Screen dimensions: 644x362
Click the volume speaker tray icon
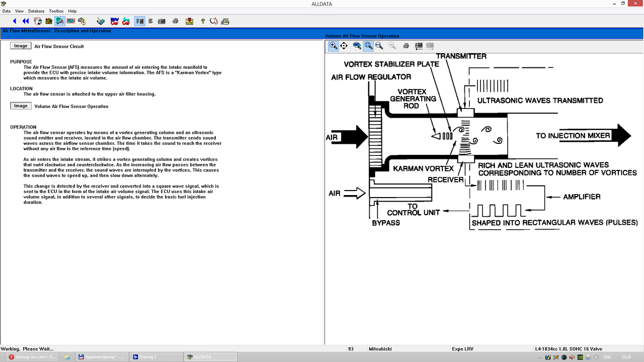click(x=596, y=357)
